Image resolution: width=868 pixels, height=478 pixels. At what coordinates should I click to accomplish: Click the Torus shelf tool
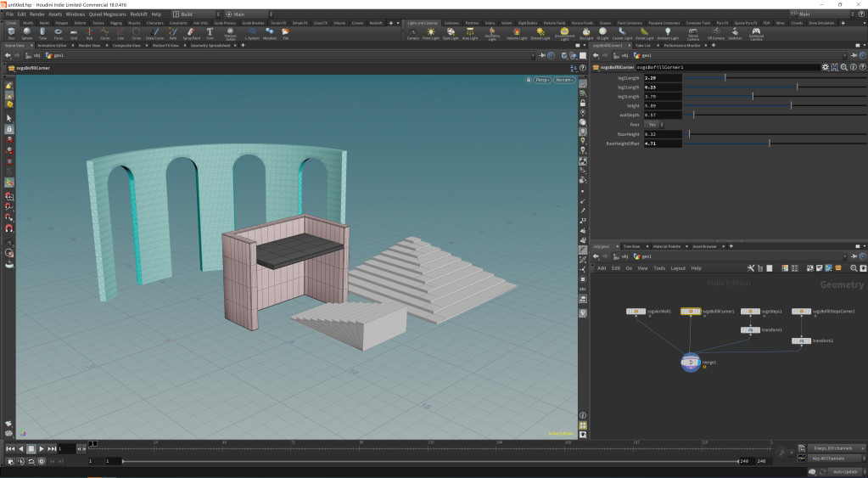pos(59,33)
